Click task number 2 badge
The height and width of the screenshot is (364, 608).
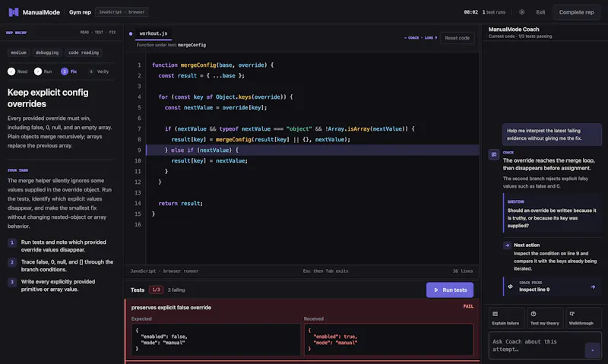12,262
